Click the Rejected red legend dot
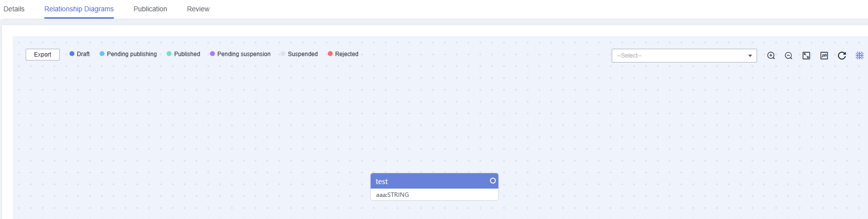This screenshot has width=868, height=219. [x=330, y=54]
